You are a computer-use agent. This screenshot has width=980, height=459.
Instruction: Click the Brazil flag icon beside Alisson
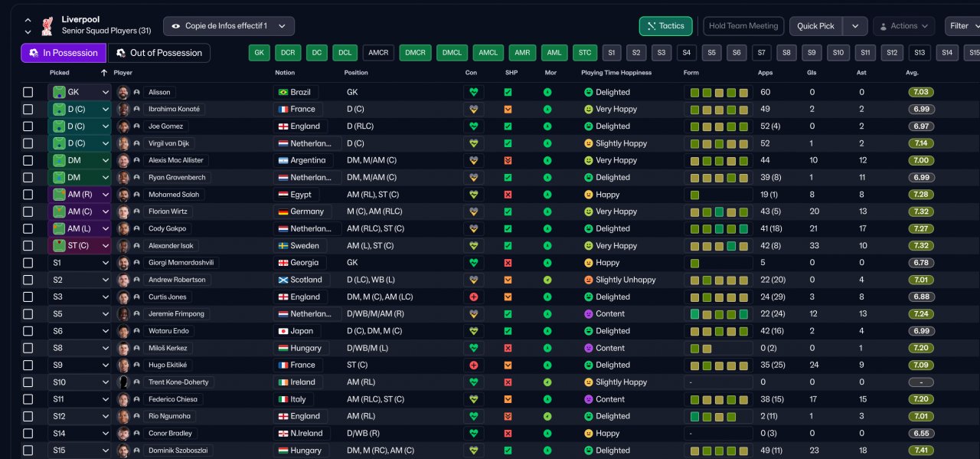tap(283, 92)
